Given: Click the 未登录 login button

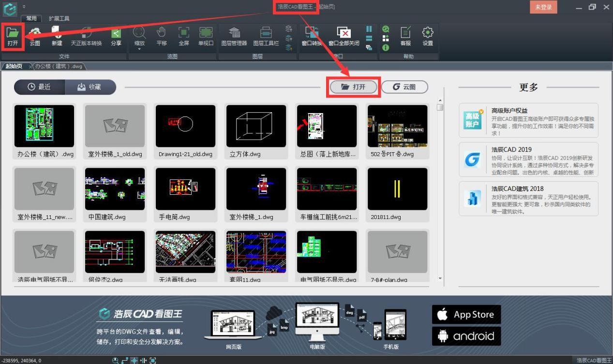Looking at the screenshot, I should pyautogui.click(x=543, y=7).
